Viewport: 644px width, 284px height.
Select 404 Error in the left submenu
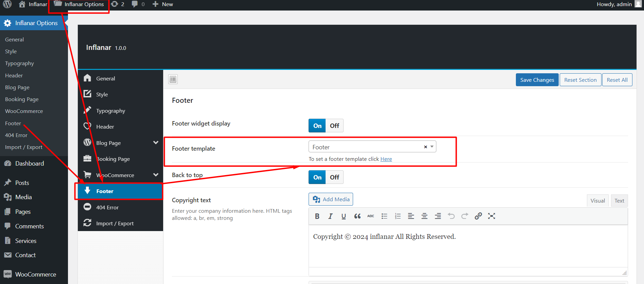click(x=16, y=135)
